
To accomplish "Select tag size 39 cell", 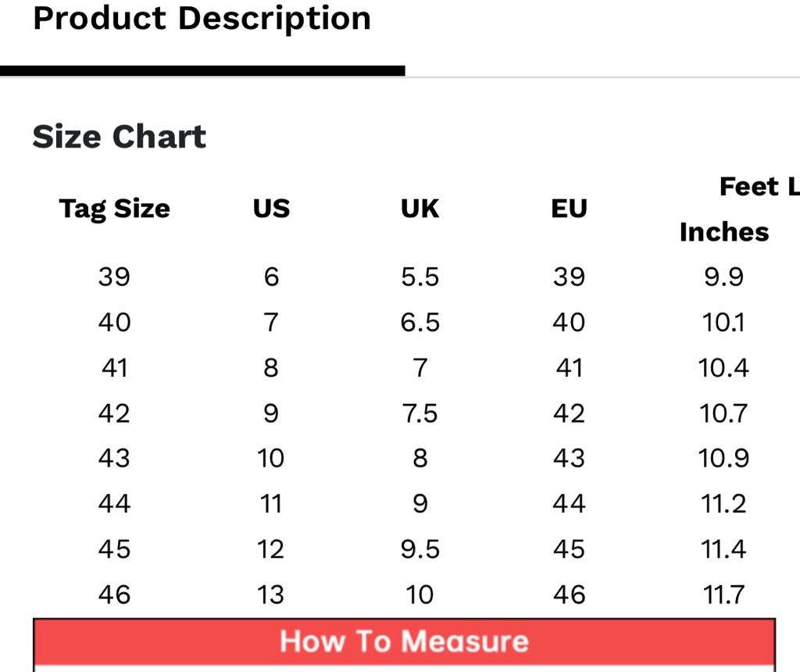I will click(114, 277).
